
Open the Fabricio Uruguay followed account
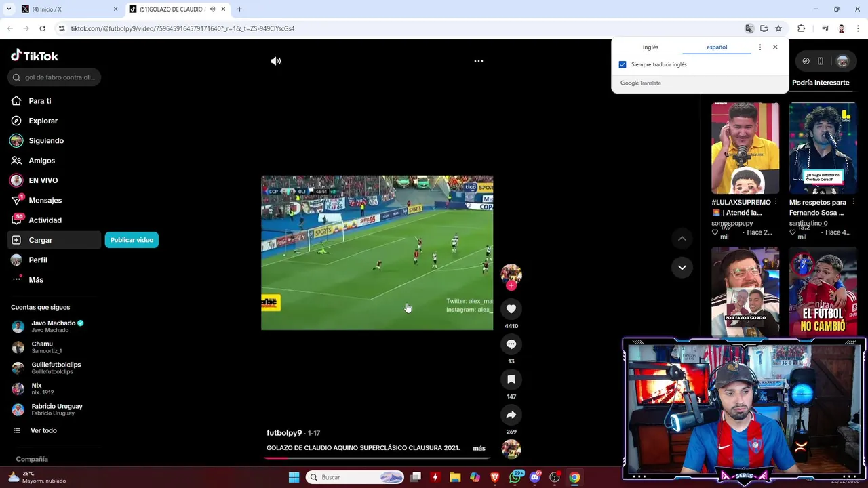pos(54,409)
